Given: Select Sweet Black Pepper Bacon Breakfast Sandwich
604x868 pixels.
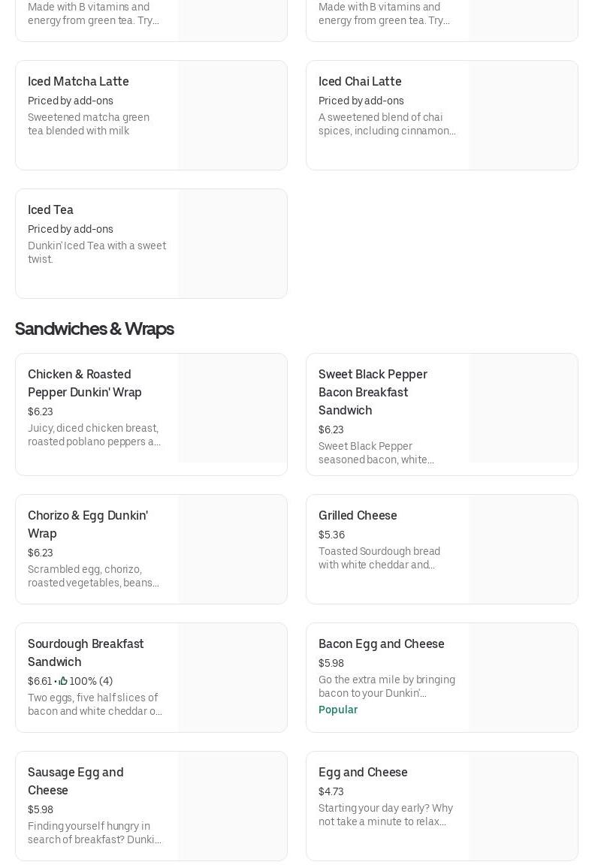Looking at the screenshot, I should click(373, 392).
